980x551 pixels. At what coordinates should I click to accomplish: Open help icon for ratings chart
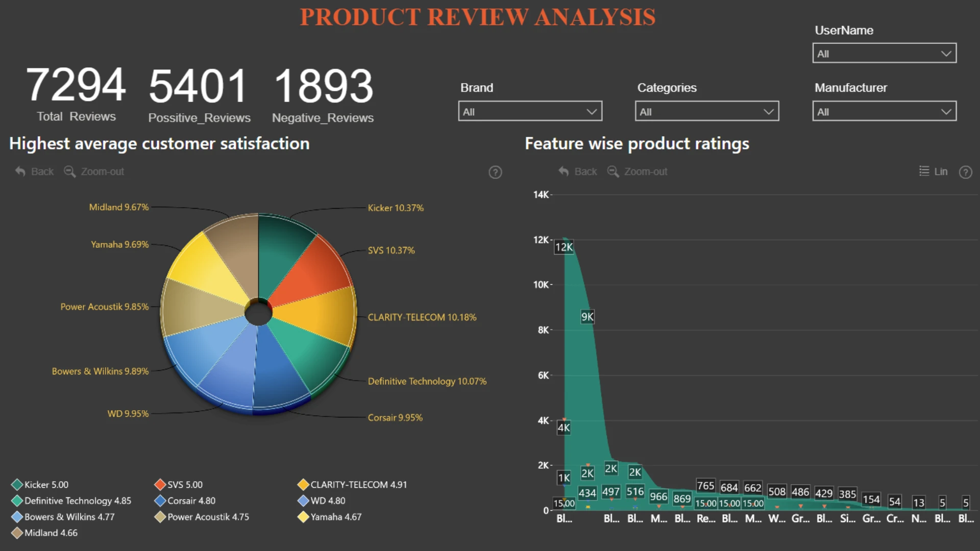(x=965, y=172)
